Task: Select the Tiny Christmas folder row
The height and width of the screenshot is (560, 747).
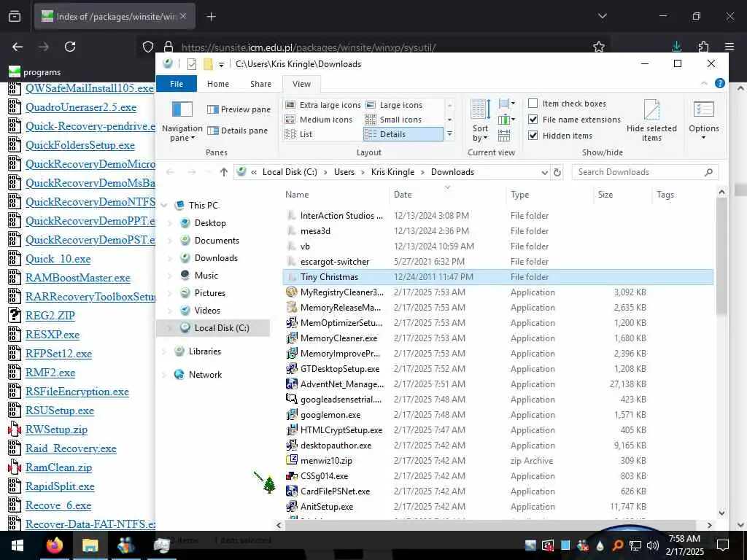Action: tap(498, 276)
